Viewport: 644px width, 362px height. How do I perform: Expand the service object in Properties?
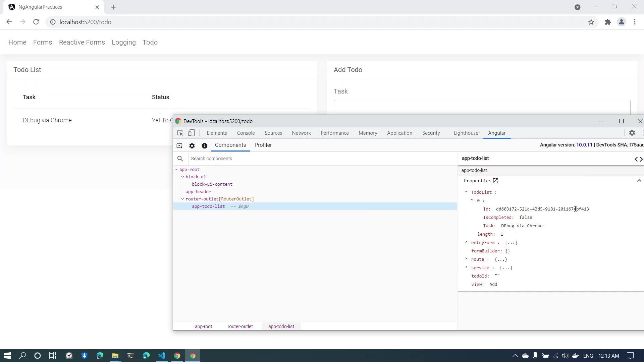pyautogui.click(x=466, y=268)
